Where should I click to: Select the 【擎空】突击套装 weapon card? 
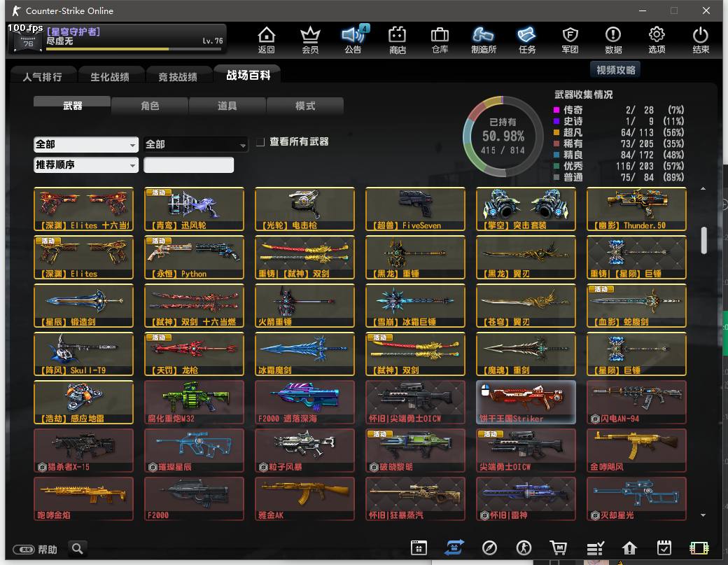(526, 209)
